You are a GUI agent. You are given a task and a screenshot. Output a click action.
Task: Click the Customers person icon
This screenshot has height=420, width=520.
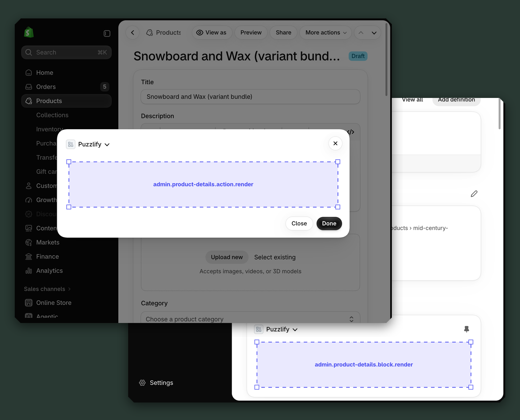(29, 186)
